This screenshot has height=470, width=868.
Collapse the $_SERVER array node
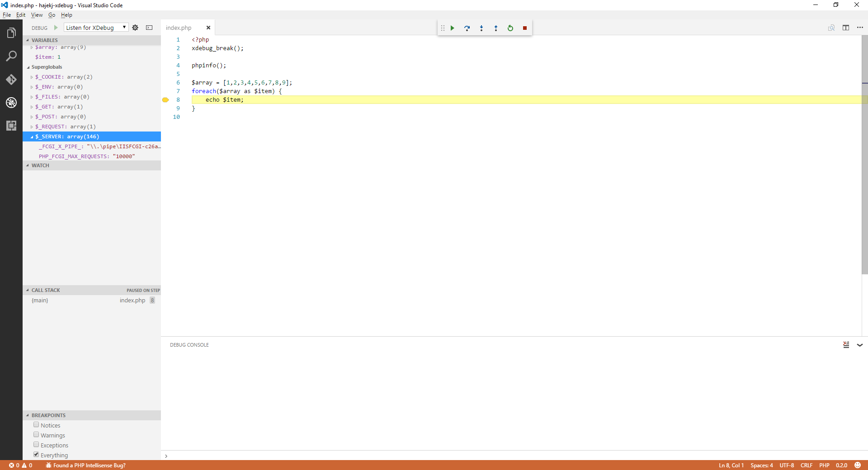pyautogui.click(x=32, y=137)
